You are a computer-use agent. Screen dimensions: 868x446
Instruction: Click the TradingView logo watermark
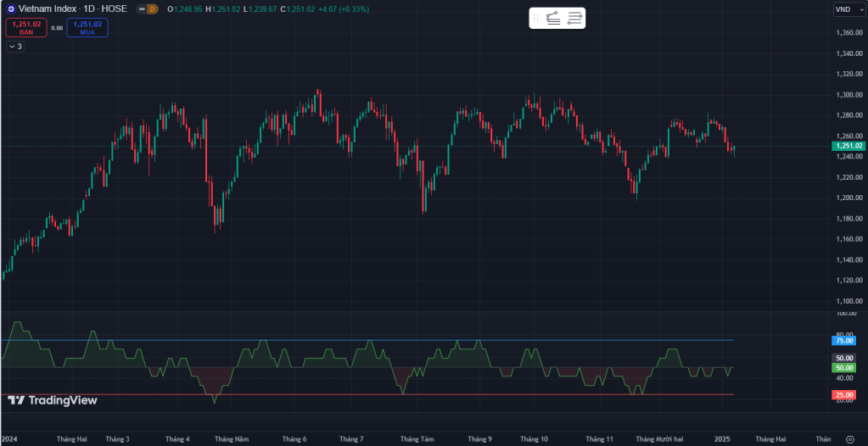[x=53, y=400]
